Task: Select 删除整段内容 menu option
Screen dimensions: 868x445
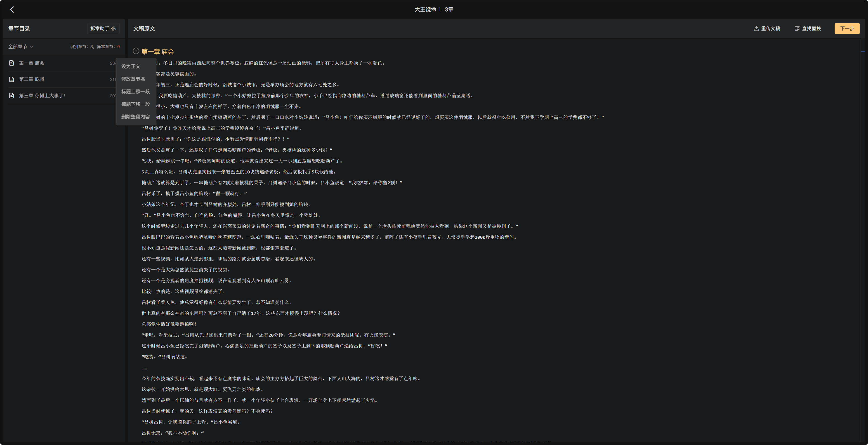Action: click(136, 117)
